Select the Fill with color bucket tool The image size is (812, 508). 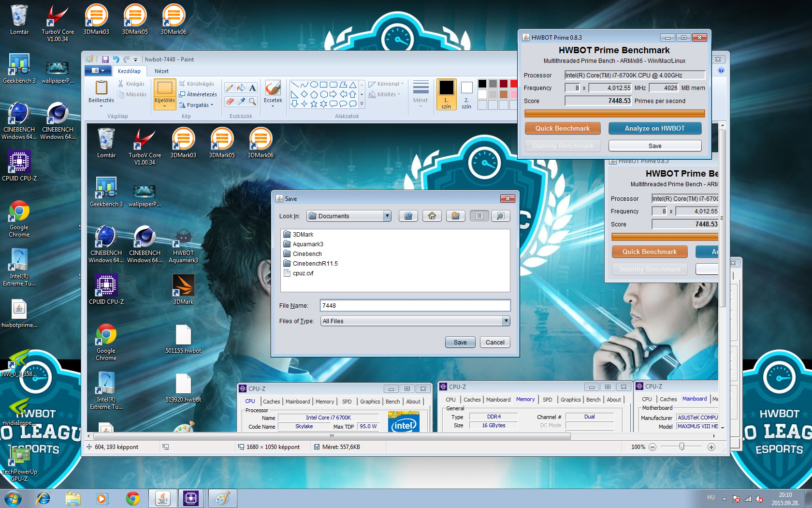(241, 88)
